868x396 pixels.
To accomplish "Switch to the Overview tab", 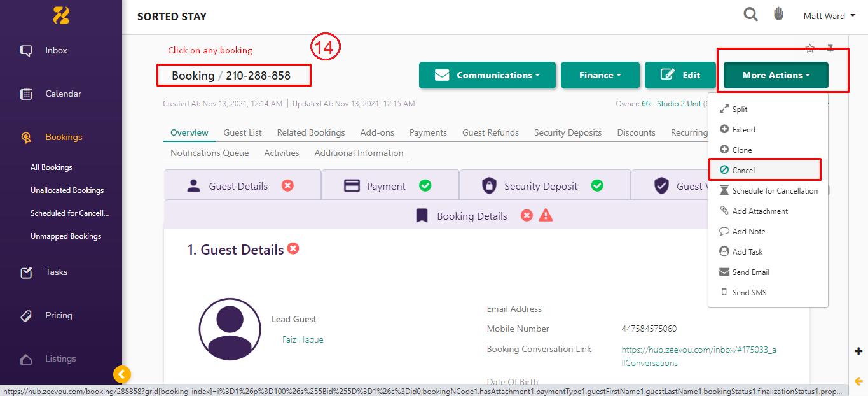I will 189,132.
